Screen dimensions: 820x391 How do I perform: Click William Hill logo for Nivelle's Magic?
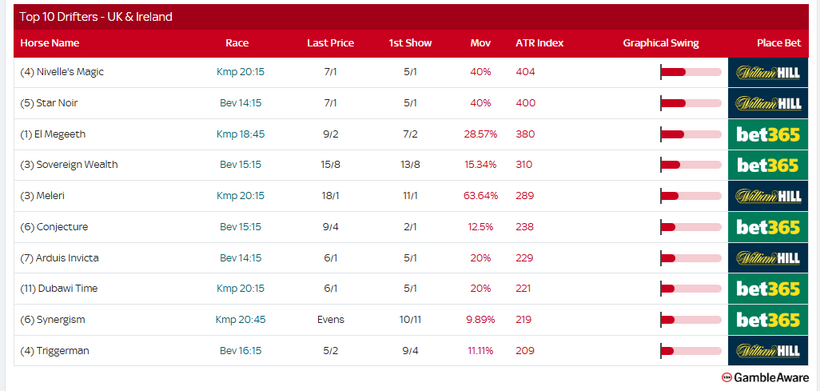(768, 72)
